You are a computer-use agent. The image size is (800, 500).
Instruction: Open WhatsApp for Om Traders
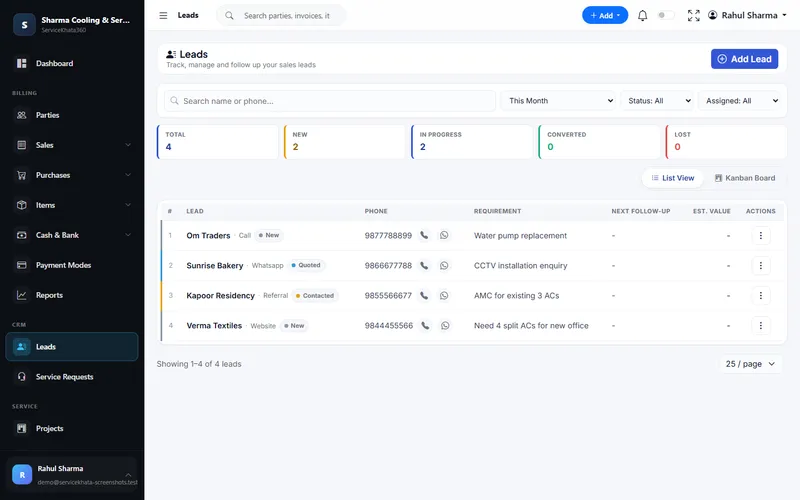pos(444,235)
